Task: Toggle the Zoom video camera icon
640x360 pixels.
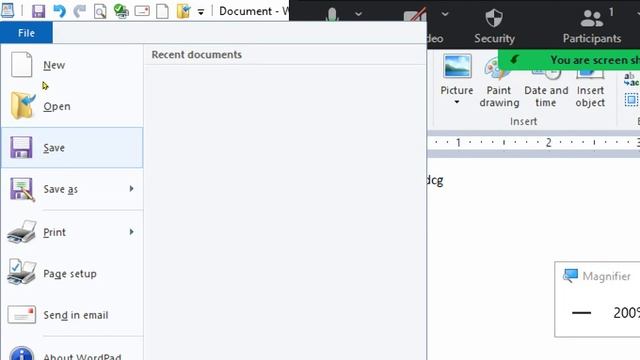Action: point(416,16)
